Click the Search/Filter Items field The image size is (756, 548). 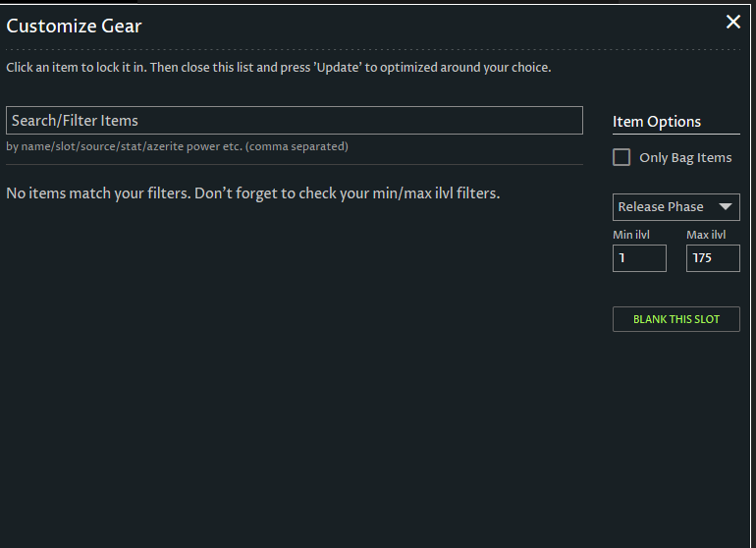[294, 121]
